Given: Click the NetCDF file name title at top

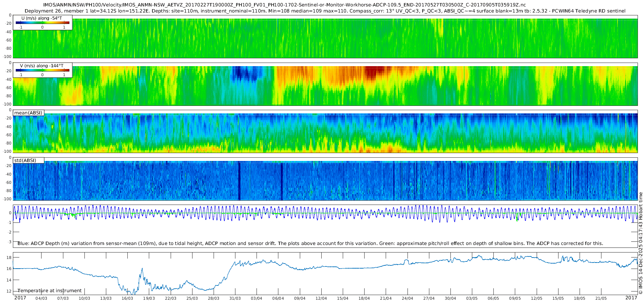Looking at the screenshot, I should [284, 5].
